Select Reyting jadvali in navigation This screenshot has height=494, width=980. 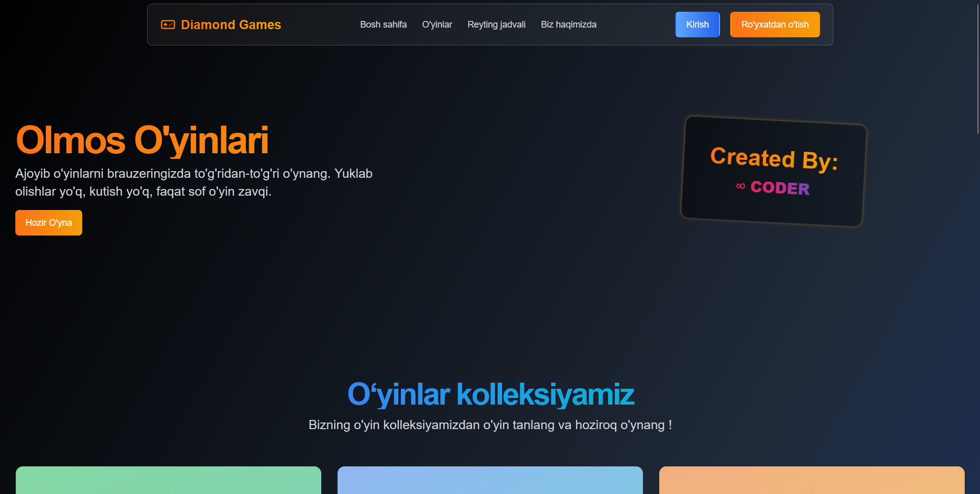click(x=496, y=25)
